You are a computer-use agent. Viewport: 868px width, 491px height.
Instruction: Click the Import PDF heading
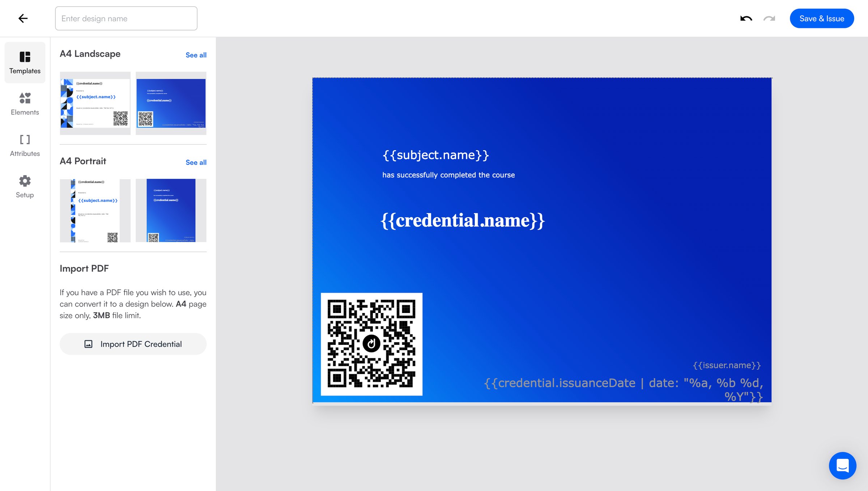(x=84, y=268)
